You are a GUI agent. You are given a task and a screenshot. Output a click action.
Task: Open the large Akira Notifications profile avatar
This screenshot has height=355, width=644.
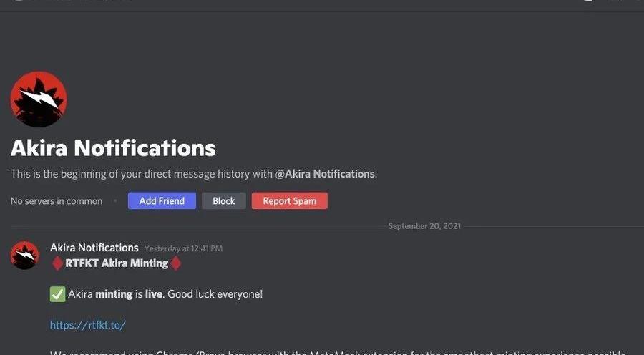39,99
